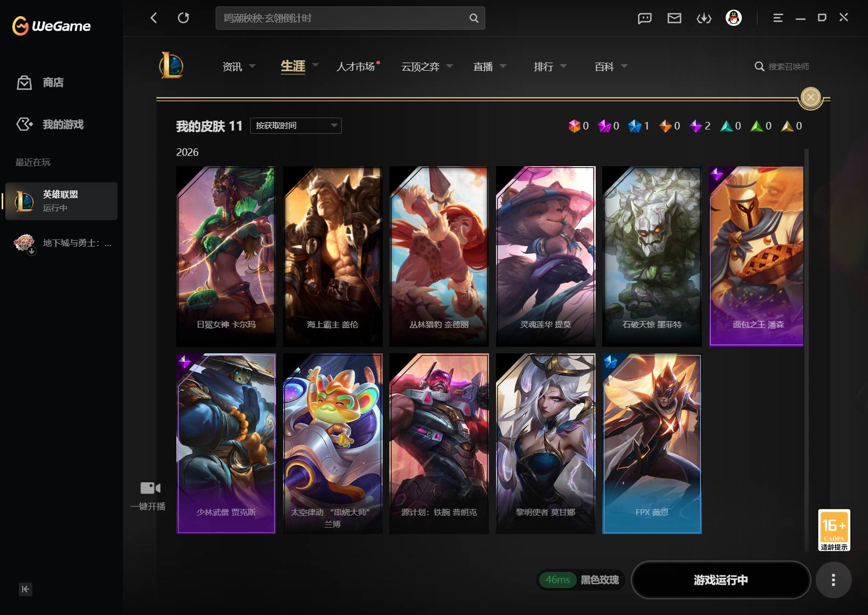Viewport: 868px width, 615px height.
Task: Open the 按获取时间 sort dropdown
Action: 296,126
